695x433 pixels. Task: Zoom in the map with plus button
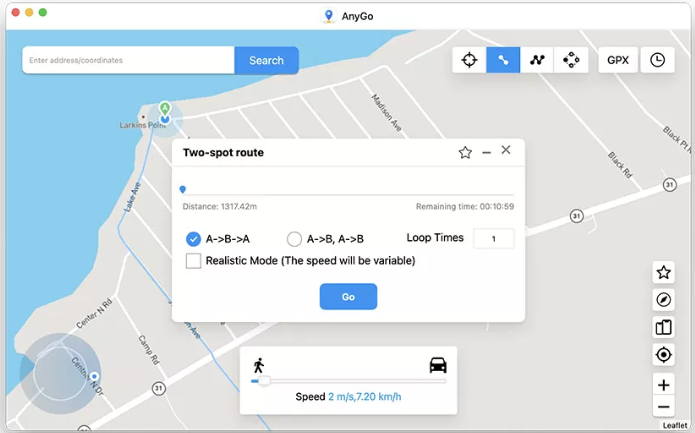pyautogui.click(x=664, y=385)
